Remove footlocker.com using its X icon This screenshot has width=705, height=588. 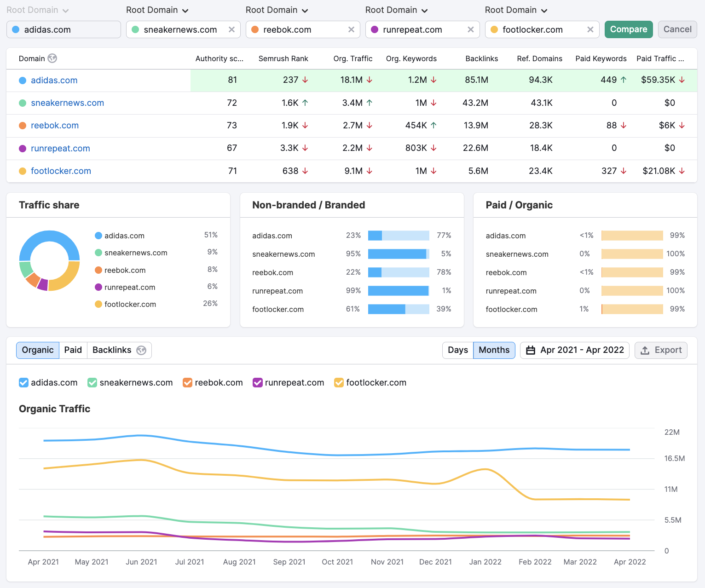590,29
